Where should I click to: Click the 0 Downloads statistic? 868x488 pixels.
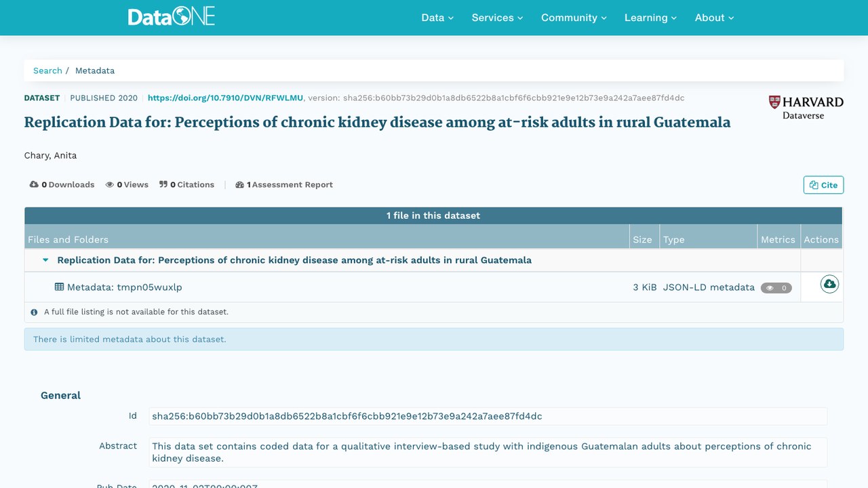62,184
